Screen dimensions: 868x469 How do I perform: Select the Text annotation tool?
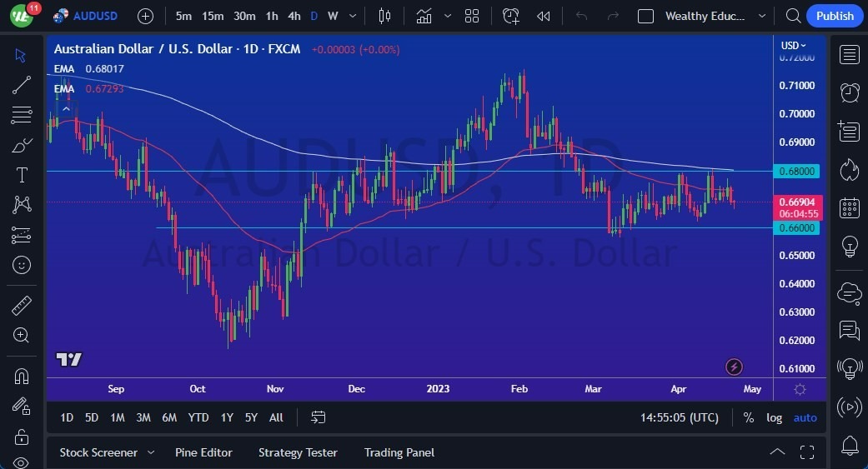coord(21,175)
